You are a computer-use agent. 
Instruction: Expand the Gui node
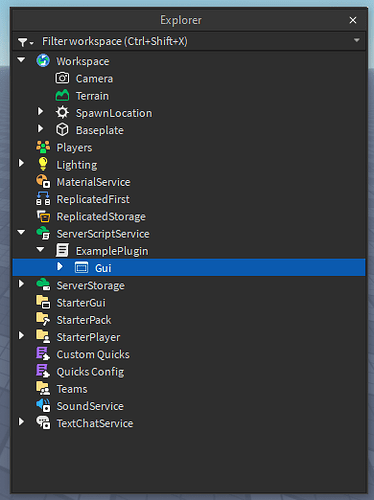coord(60,266)
